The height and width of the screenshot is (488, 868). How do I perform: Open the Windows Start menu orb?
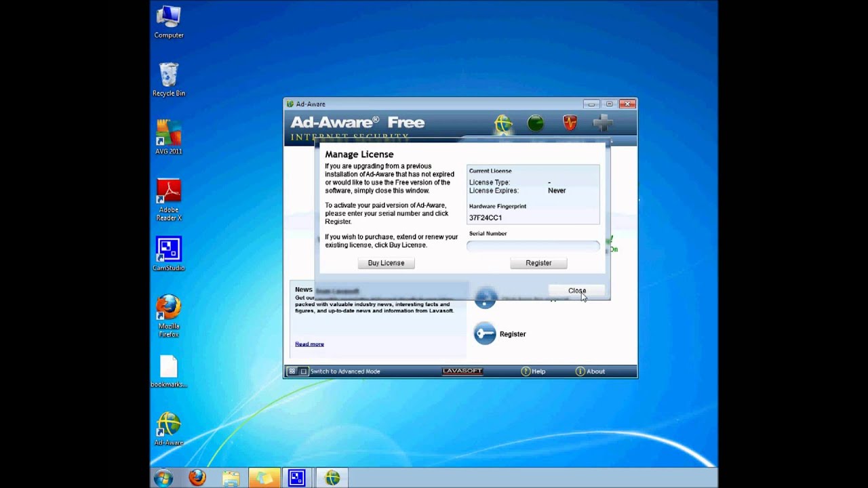[163, 478]
